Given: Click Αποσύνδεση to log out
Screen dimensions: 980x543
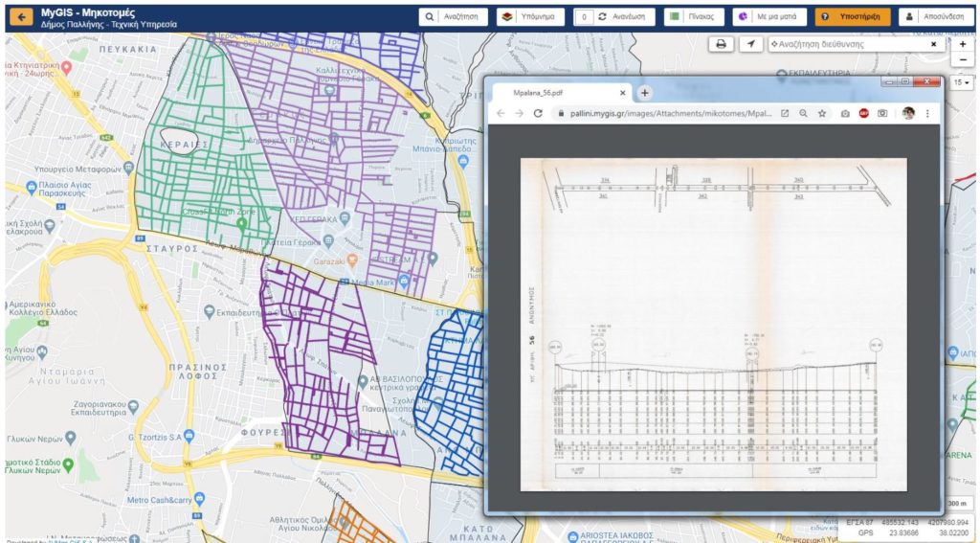Looking at the screenshot, I should (x=935, y=17).
